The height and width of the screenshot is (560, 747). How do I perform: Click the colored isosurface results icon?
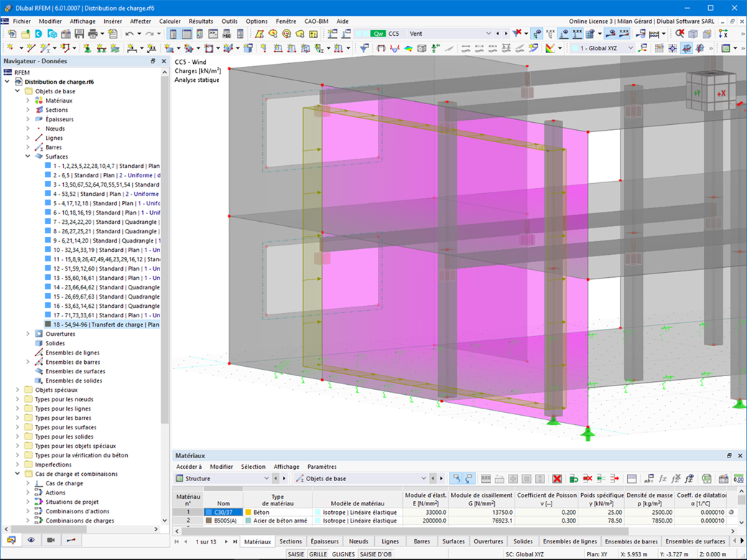click(408, 48)
